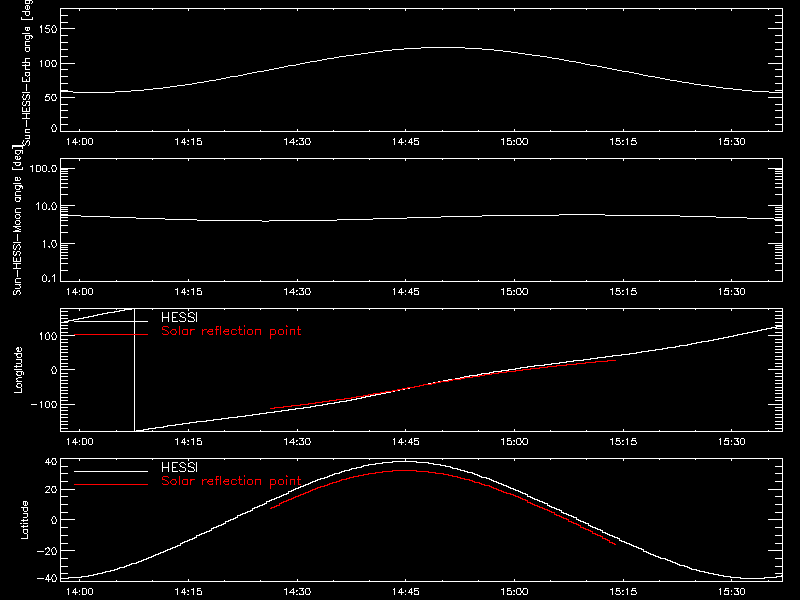The image size is (800, 600).
Task: Click the 20 tick on Latitude axis
Action: pos(51,490)
